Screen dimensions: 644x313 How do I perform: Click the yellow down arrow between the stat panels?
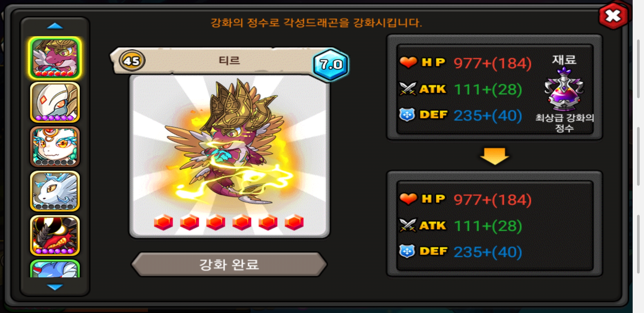click(x=495, y=156)
